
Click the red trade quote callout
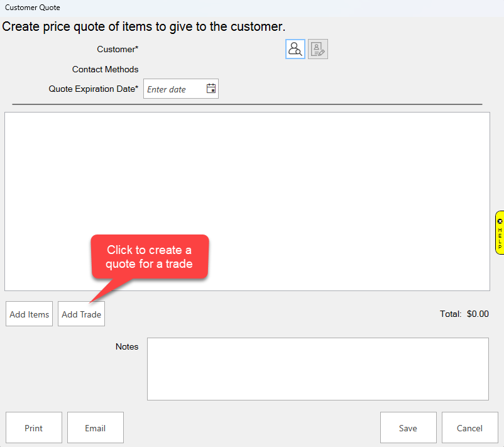[150, 257]
